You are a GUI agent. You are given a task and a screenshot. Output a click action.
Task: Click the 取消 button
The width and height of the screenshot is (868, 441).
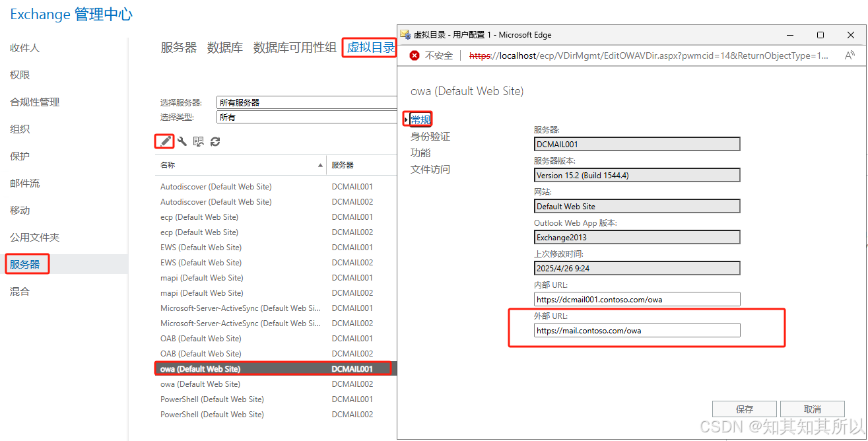pyautogui.click(x=813, y=409)
